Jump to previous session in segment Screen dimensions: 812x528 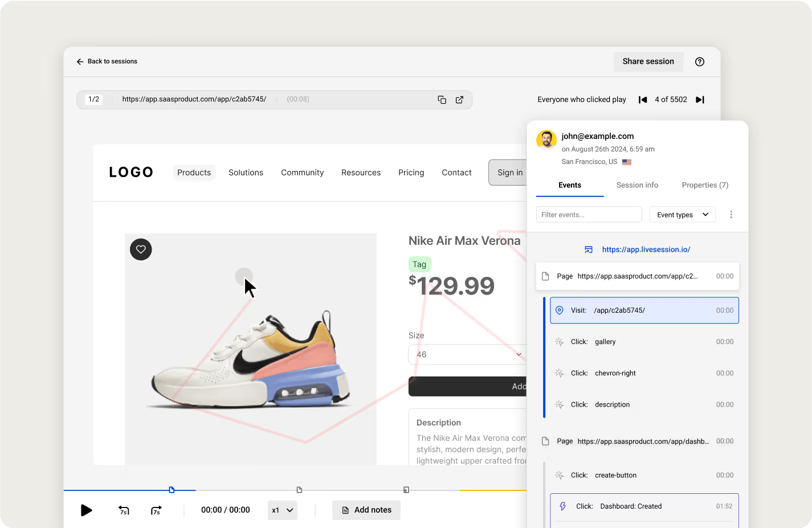(643, 100)
